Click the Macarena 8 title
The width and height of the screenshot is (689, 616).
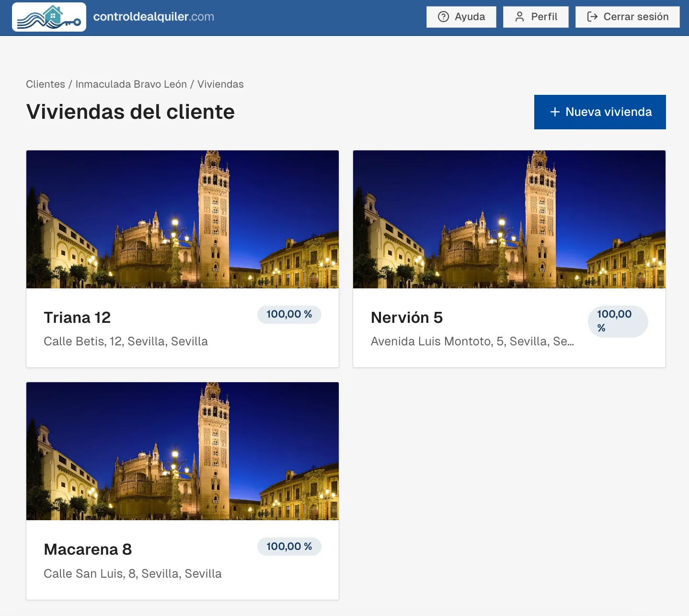88,549
